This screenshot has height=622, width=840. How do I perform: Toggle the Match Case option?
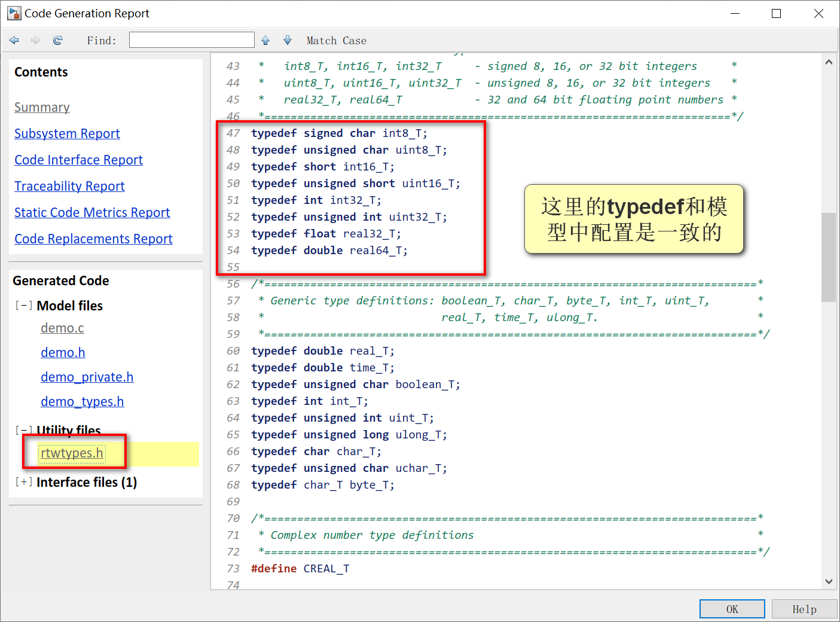click(337, 41)
